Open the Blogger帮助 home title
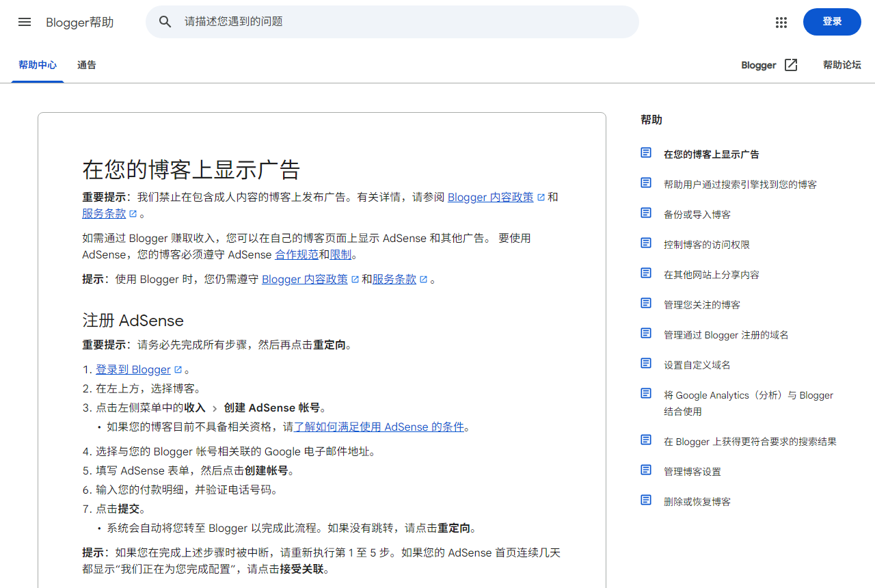Screen dimensions: 875x588 click(80, 23)
